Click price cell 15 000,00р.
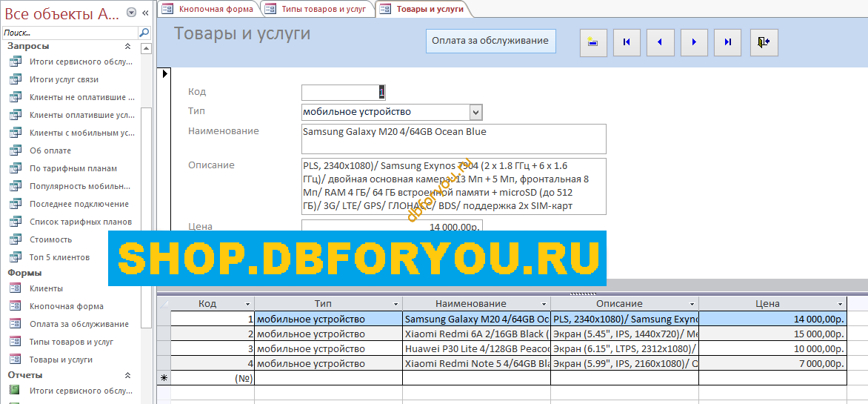The width and height of the screenshot is (868, 404). pos(772,334)
